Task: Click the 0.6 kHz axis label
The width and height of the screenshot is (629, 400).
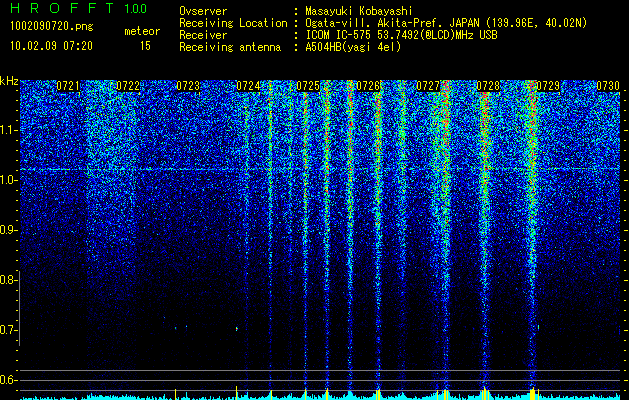Action: (9, 380)
